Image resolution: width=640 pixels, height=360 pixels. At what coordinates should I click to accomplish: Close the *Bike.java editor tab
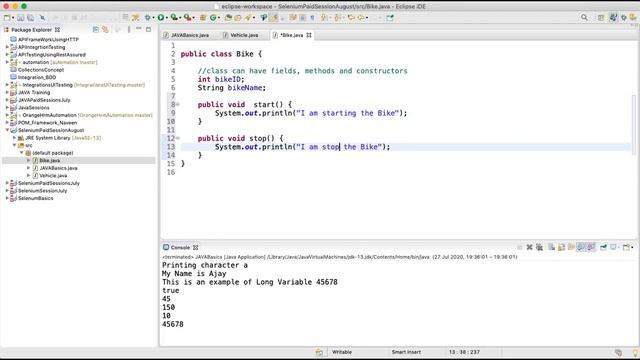309,35
